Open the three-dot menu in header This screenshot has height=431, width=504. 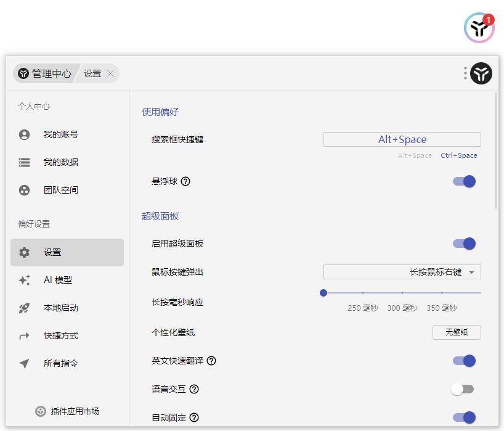[465, 73]
